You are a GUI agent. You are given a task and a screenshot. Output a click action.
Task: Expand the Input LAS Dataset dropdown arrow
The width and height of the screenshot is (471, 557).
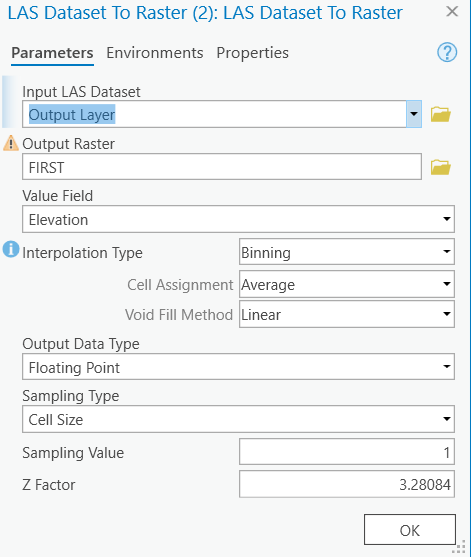click(x=414, y=114)
